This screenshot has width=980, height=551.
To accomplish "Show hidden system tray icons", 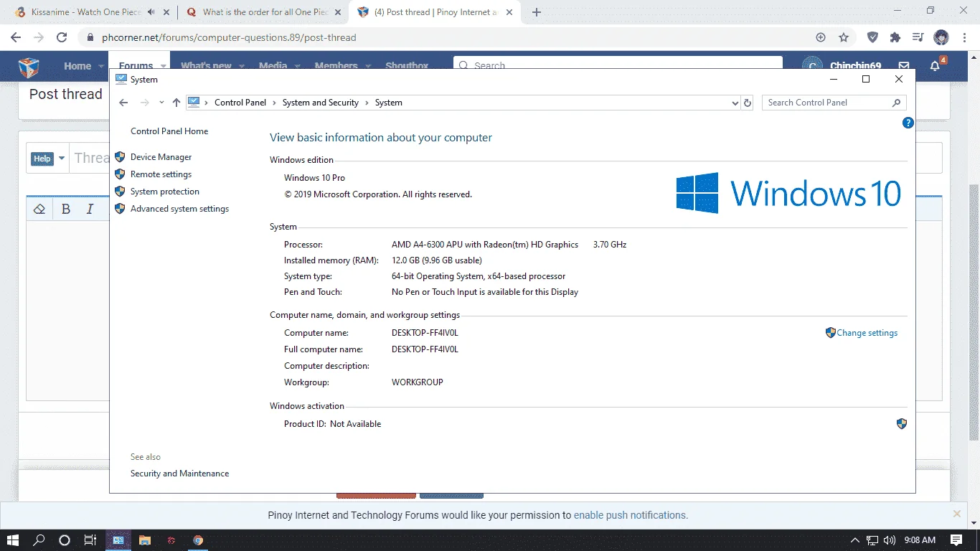I will click(x=854, y=540).
